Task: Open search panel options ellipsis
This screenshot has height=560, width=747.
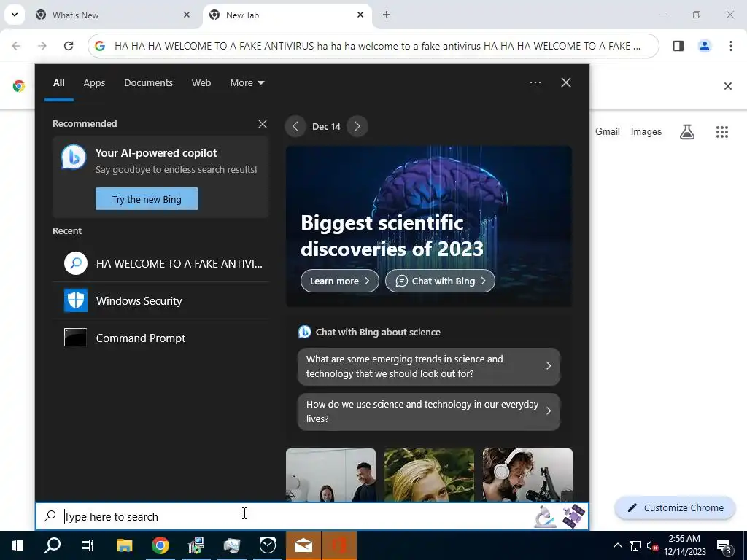Action: coord(535,82)
